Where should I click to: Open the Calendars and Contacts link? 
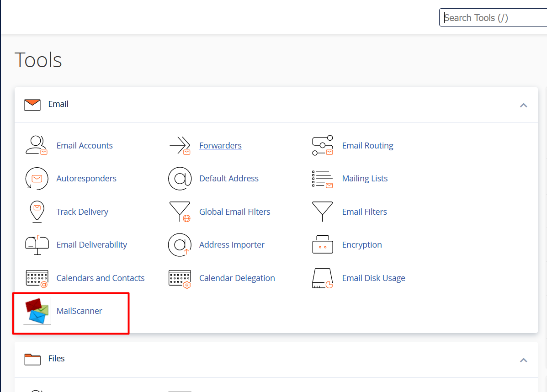pos(100,278)
